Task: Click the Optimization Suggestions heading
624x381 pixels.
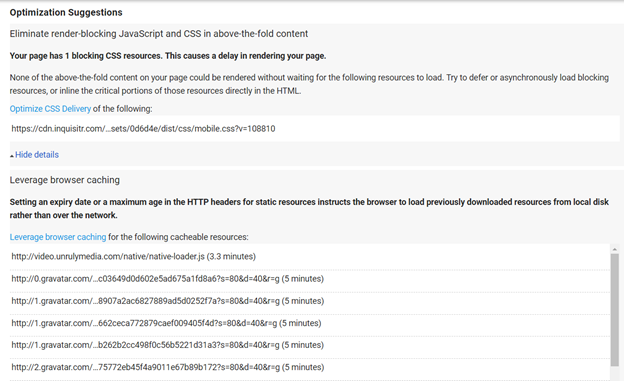Action: 66,13
